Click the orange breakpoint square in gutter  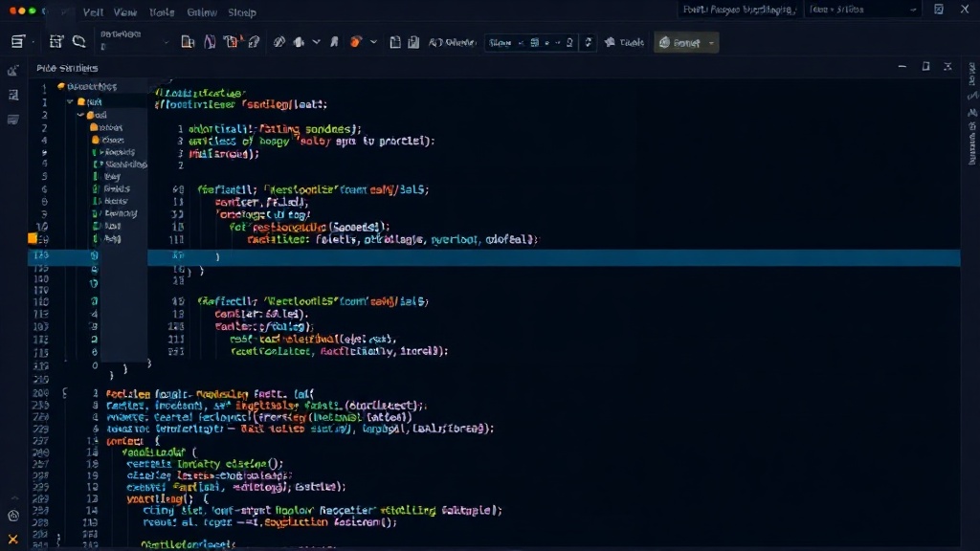[33, 238]
